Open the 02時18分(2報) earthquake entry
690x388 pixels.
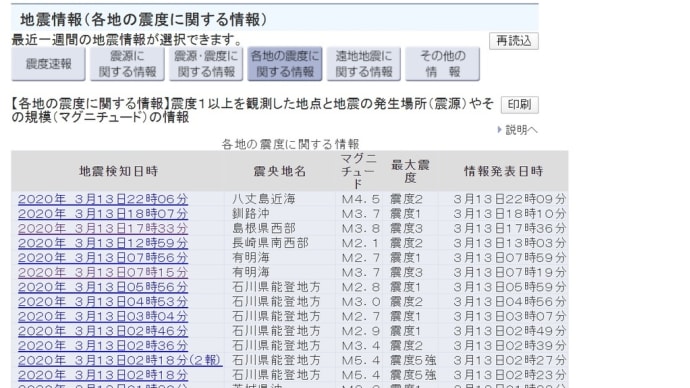(120, 360)
